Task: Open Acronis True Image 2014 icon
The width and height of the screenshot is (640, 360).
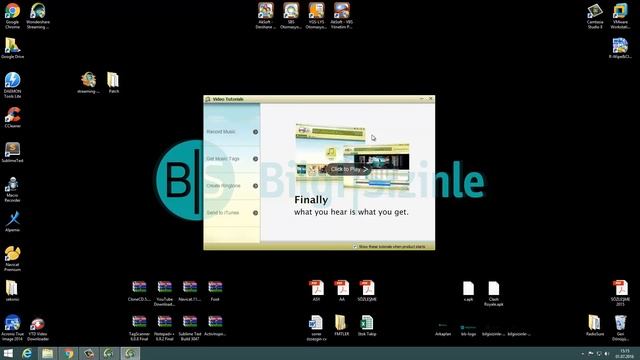Action: pyautogui.click(x=12, y=327)
